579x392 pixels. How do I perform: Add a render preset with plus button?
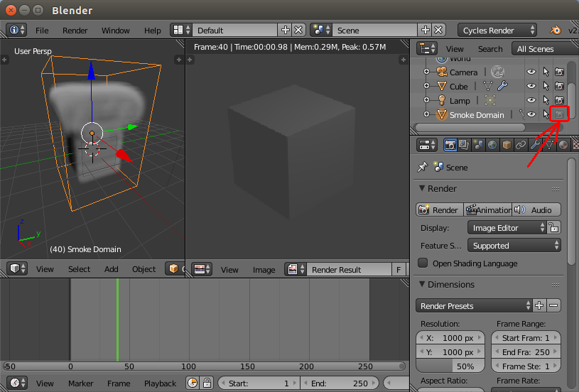(539, 305)
